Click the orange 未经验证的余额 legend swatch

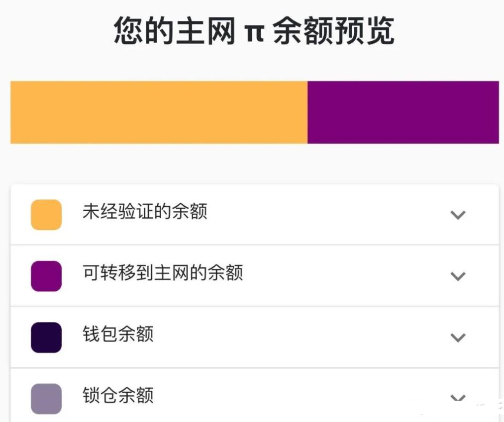(x=46, y=215)
